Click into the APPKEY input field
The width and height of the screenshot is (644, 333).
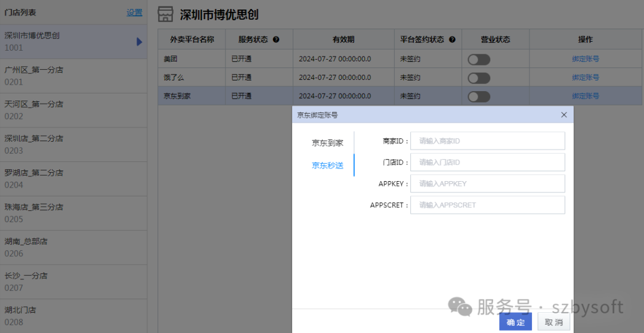pos(488,183)
